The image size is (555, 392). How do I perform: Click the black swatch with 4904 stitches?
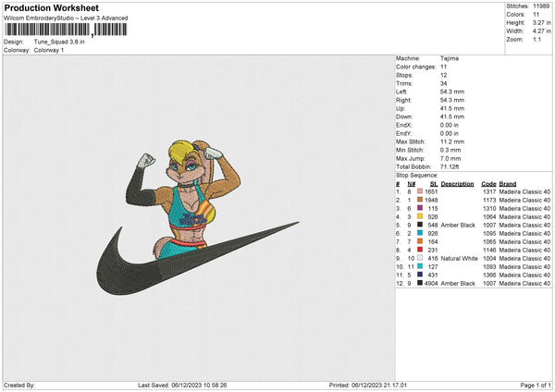coord(420,283)
